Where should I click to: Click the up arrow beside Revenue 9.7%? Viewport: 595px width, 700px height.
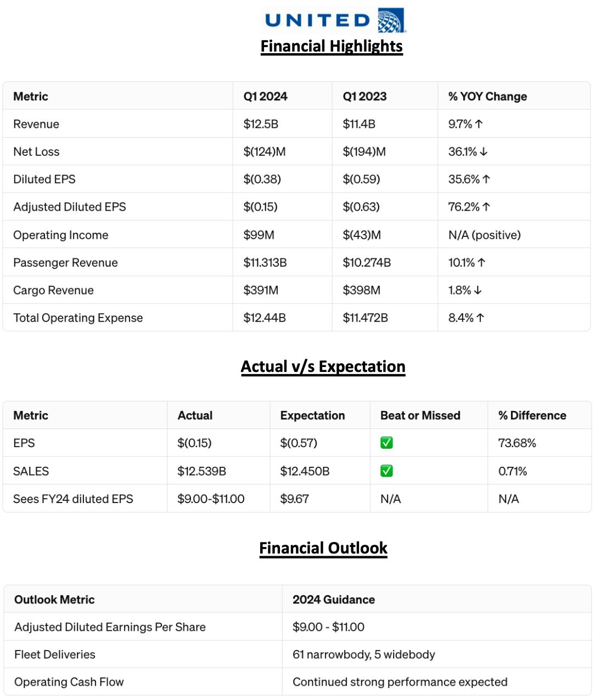tap(479, 124)
